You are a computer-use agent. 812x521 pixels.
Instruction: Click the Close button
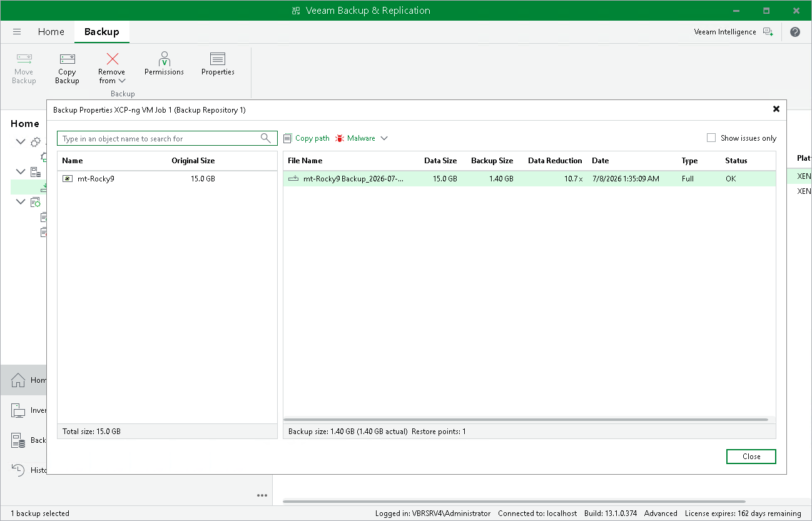tap(751, 457)
